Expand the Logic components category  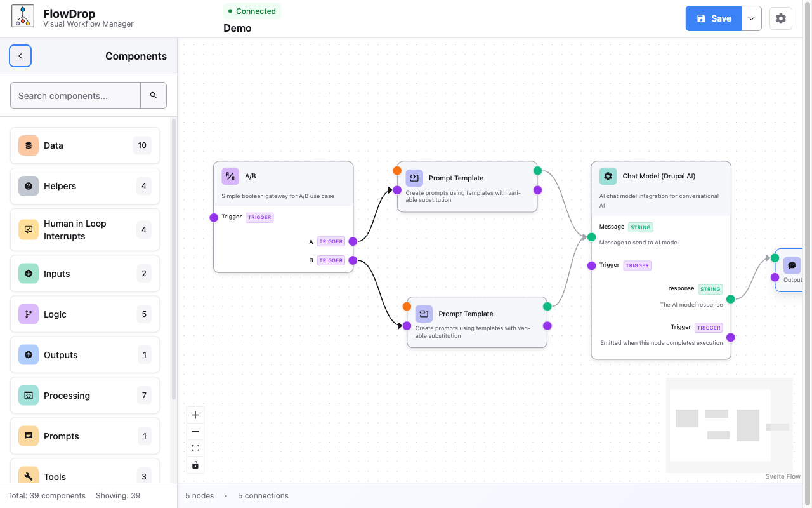(x=85, y=314)
